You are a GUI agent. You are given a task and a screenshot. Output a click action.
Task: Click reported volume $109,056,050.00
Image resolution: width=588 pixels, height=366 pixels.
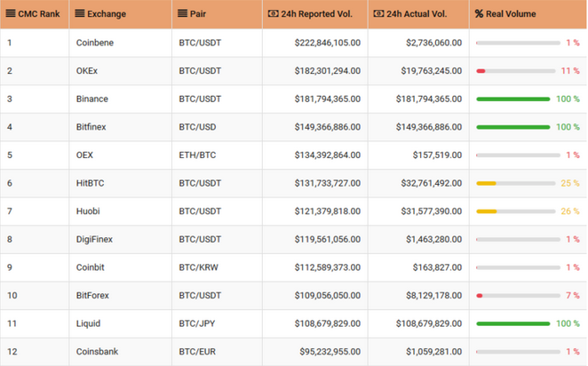[328, 296]
